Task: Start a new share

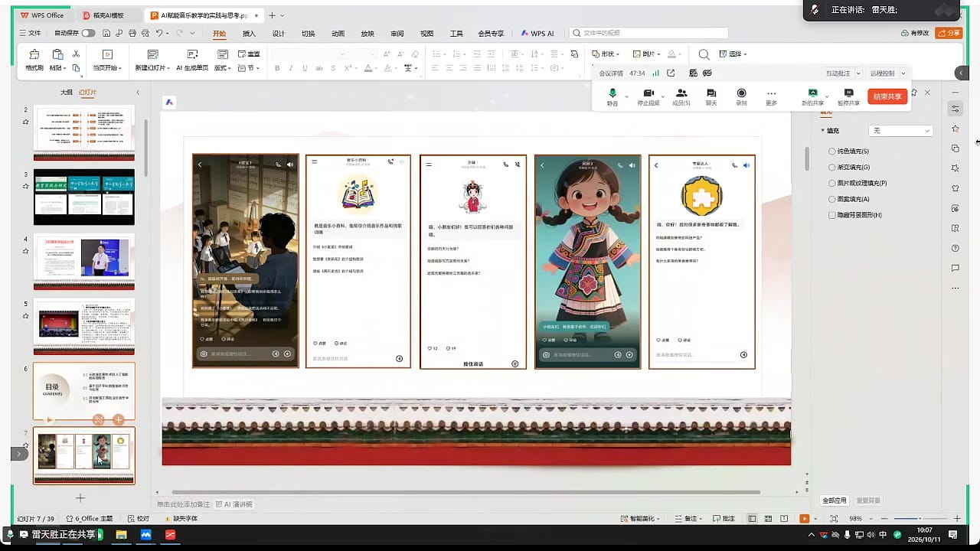Action: (x=812, y=96)
